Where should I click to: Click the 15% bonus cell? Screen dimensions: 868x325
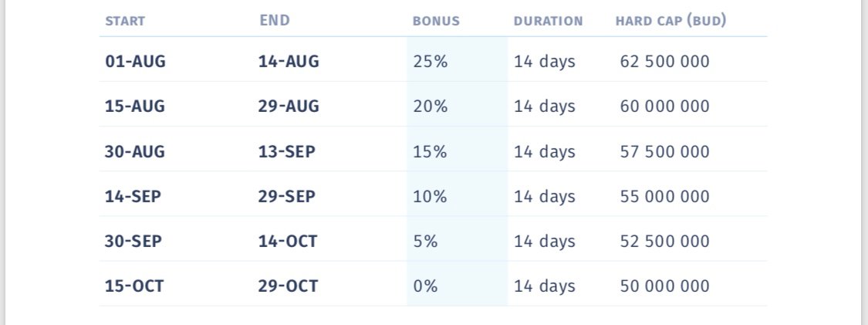click(430, 152)
